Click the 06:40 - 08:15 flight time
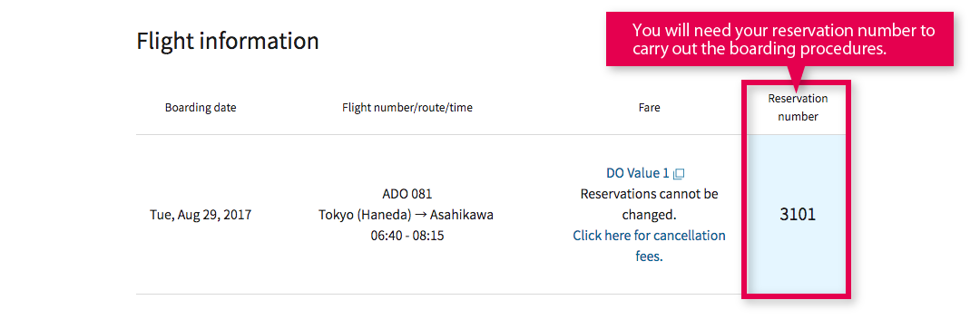Image resolution: width=980 pixels, height=329 pixels. click(x=407, y=237)
